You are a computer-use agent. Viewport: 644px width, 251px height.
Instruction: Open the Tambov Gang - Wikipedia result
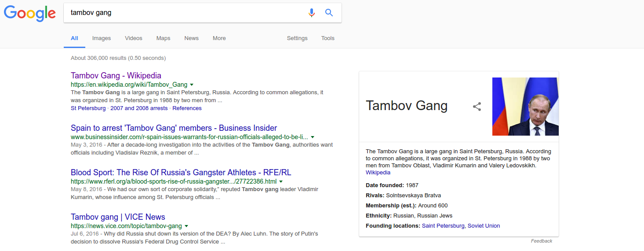coord(116,75)
